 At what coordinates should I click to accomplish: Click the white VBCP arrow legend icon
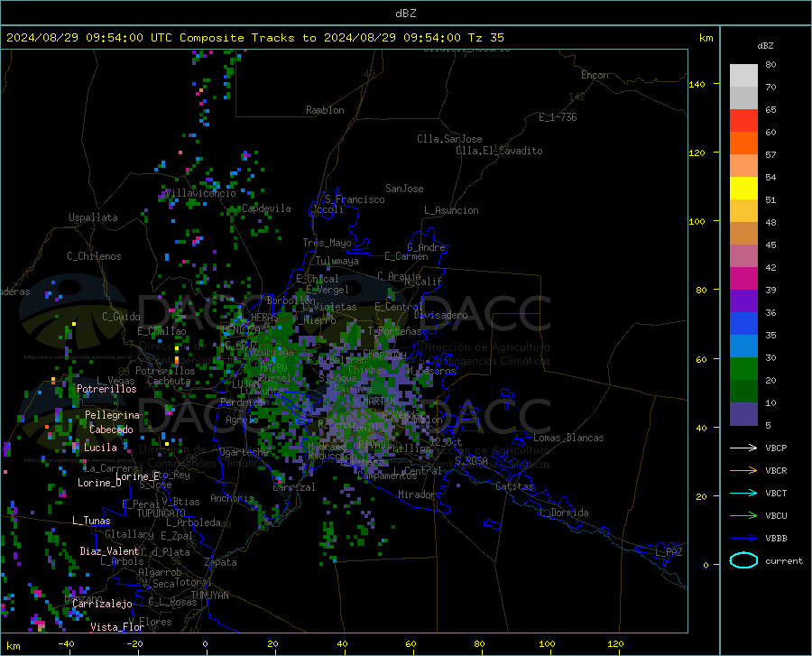(x=743, y=448)
